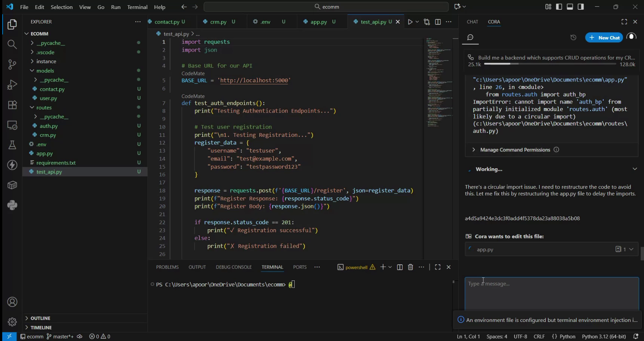Toggle the Secondary Side Bar
The height and width of the screenshot is (341, 644).
[x=580, y=6]
